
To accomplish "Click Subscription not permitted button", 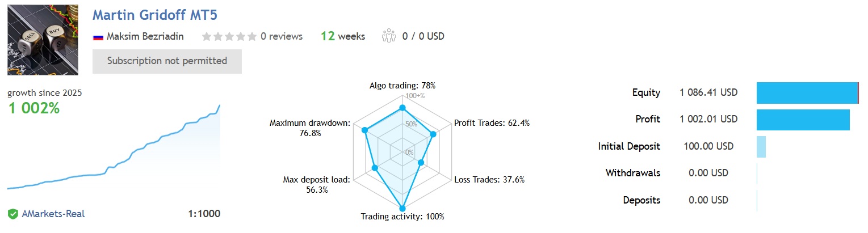I will pos(167,61).
